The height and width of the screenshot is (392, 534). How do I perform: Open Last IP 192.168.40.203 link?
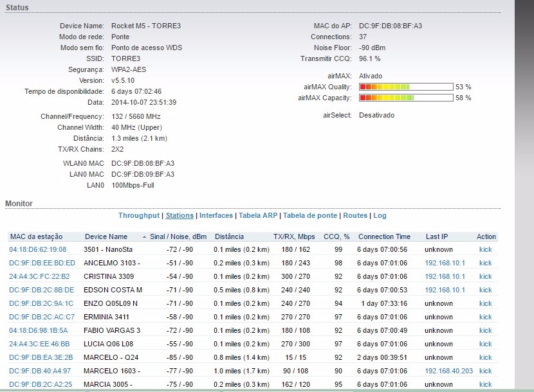click(x=448, y=371)
